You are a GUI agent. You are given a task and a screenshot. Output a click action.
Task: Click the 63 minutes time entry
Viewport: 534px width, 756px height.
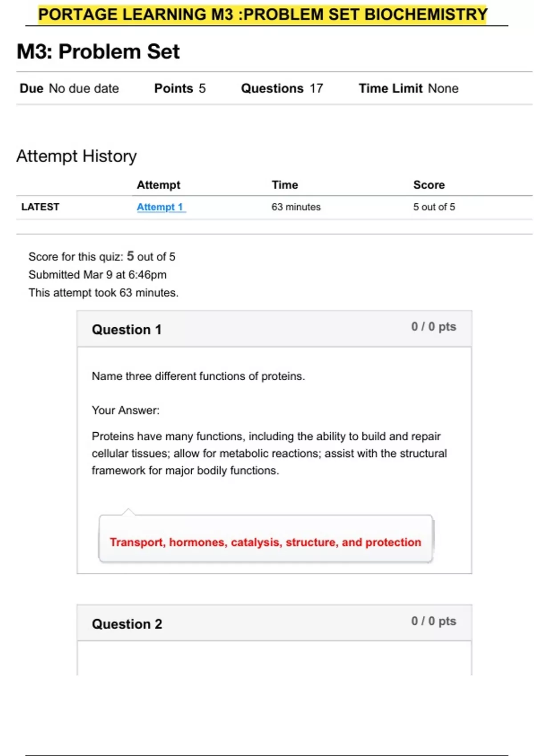296,207
